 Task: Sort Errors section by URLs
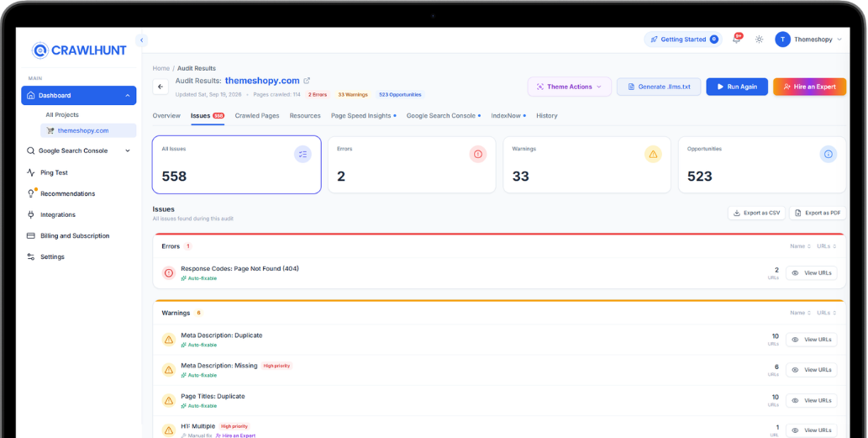coord(827,246)
